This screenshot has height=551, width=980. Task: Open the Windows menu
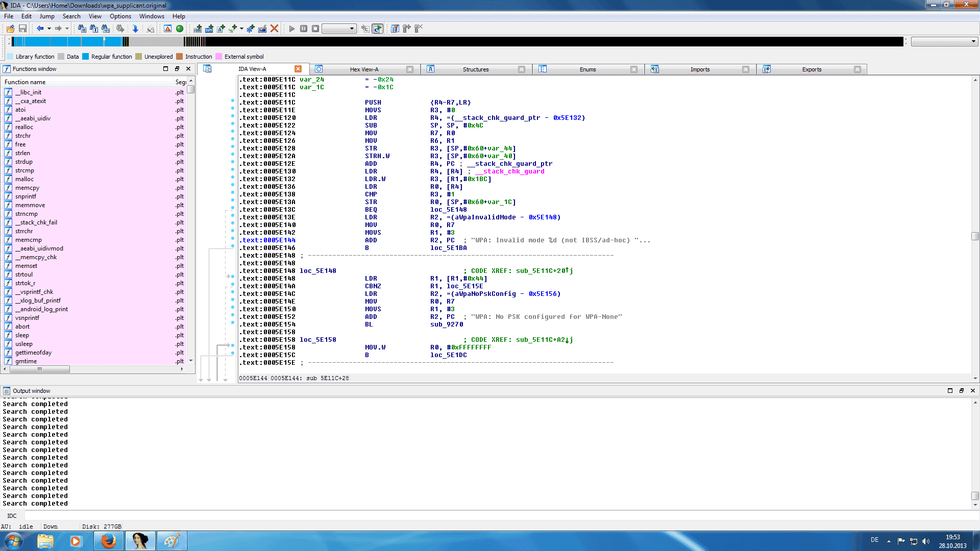(x=152, y=16)
